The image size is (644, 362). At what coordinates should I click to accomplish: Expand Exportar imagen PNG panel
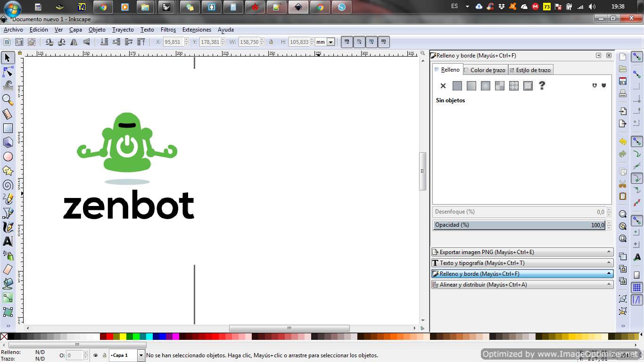pyautogui.click(x=522, y=252)
